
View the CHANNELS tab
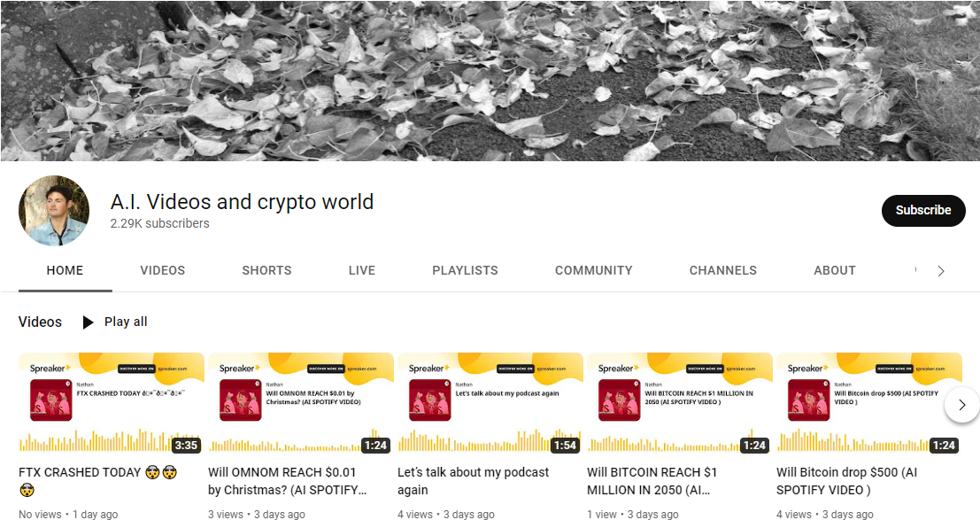[723, 270]
